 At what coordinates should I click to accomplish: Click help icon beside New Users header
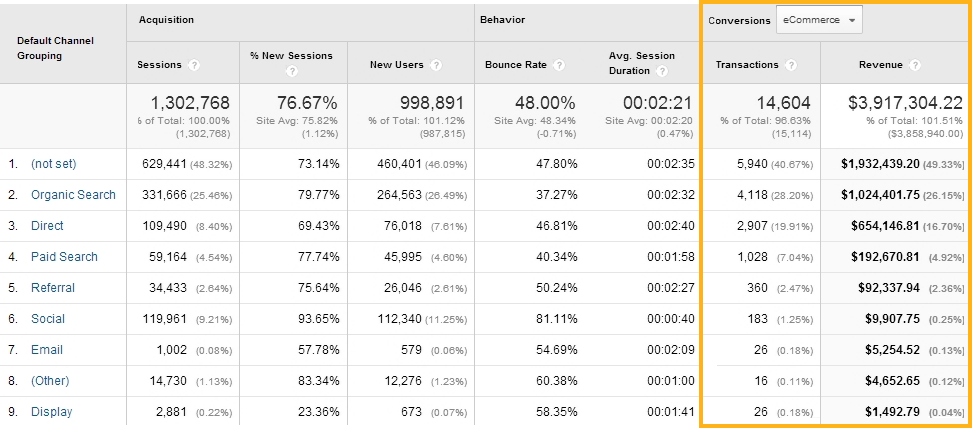(x=431, y=65)
